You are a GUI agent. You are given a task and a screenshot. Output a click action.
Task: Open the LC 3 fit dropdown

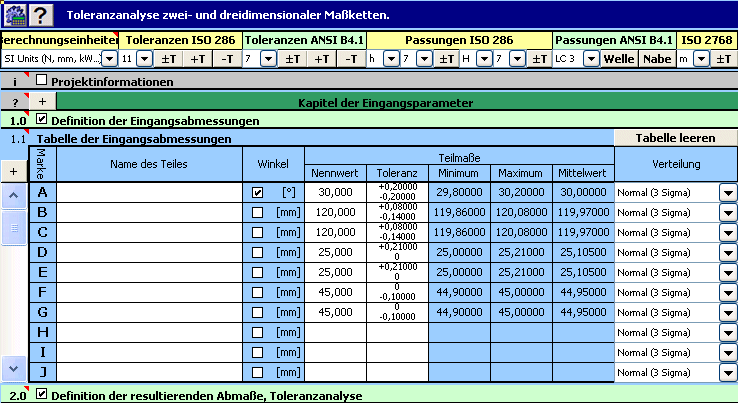[591, 59]
